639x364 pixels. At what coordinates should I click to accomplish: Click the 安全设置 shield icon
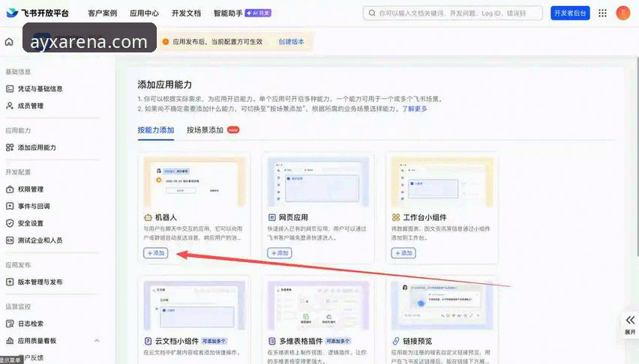pos(10,223)
